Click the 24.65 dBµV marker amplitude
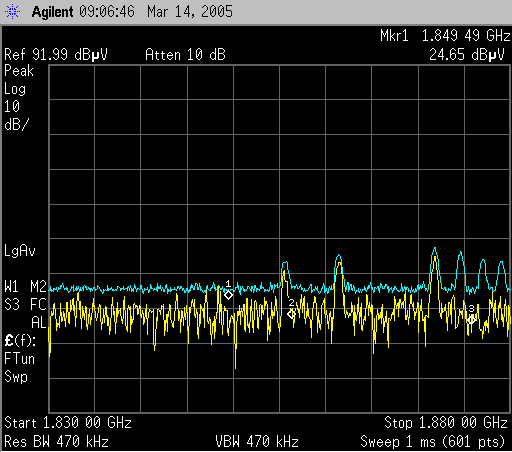Screen dimensions: 512x452 [x=467, y=55]
